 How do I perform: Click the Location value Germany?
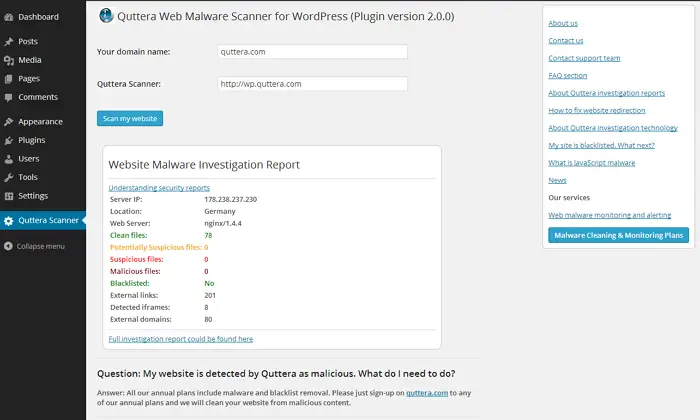[x=220, y=212]
